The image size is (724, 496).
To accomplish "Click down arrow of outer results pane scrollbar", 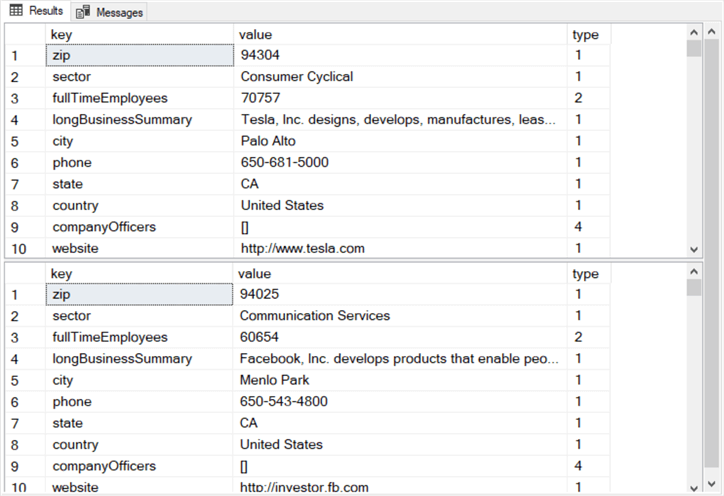I will click(x=712, y=484).
